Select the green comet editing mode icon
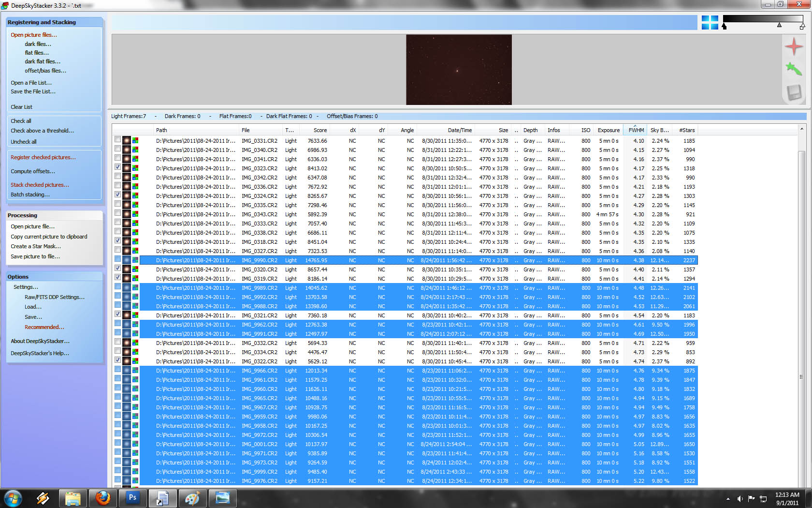The width and height of the screenshot is (812, 508). tap(794, 69)
